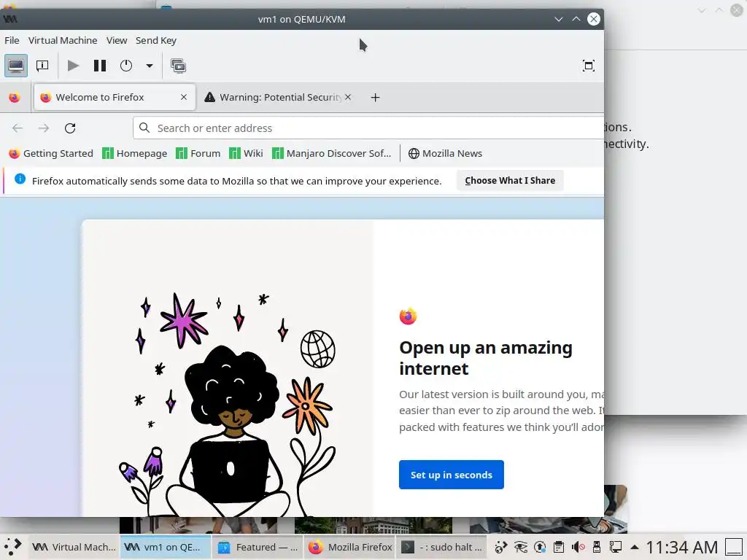Open the software updates tray icon
Screen dimensions: 747x560
coord(540,548)
